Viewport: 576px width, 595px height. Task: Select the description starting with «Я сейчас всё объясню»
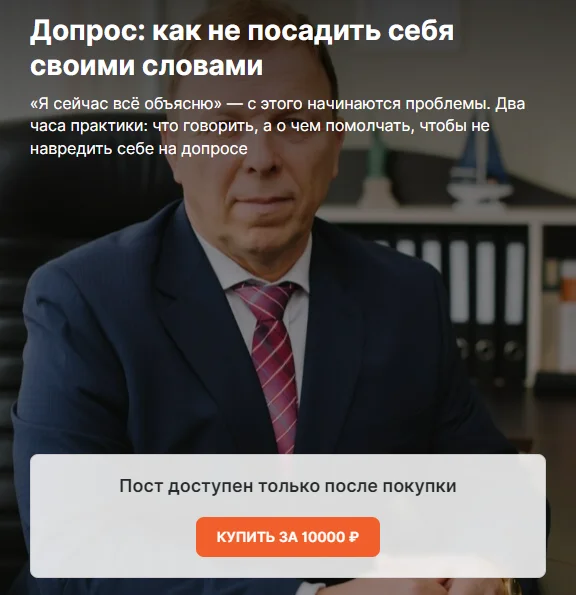pos(277,126)
